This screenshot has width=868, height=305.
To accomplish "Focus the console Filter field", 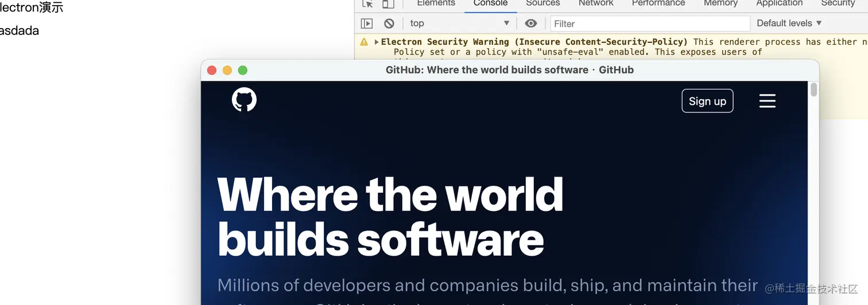I will (x=650, y=24).
